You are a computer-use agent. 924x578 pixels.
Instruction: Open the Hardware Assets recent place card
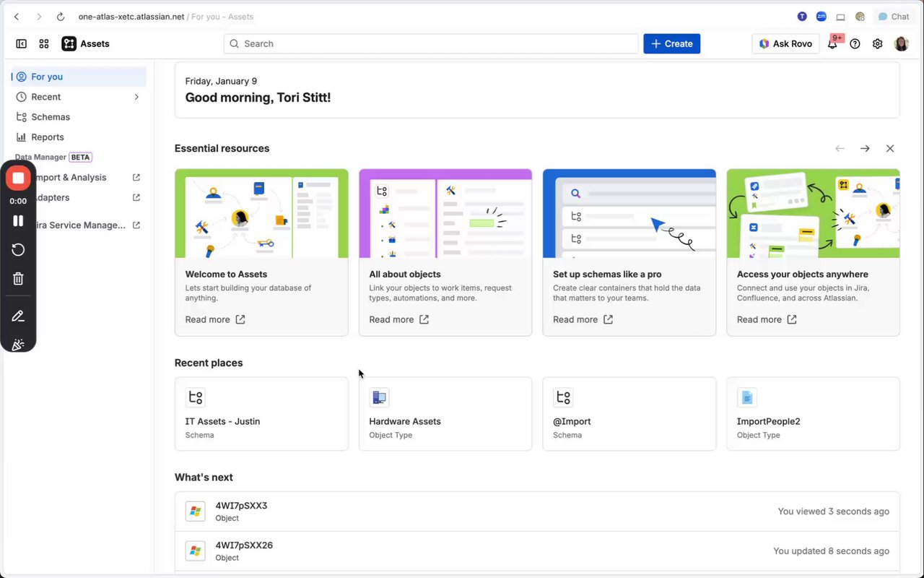tap(445, 414)
